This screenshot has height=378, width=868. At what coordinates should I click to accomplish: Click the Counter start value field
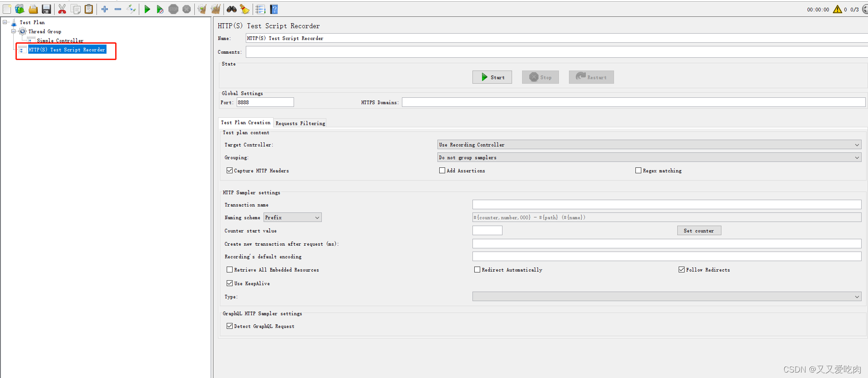(x=487, y=231)
